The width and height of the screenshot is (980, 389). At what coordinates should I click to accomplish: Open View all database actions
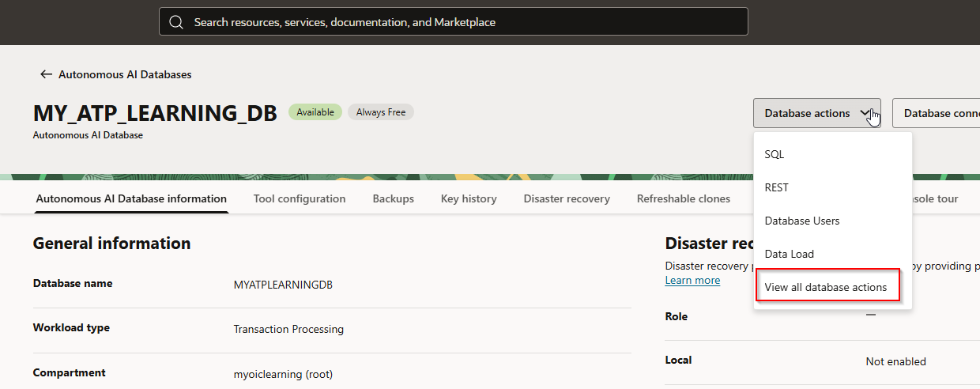(826, 287)
